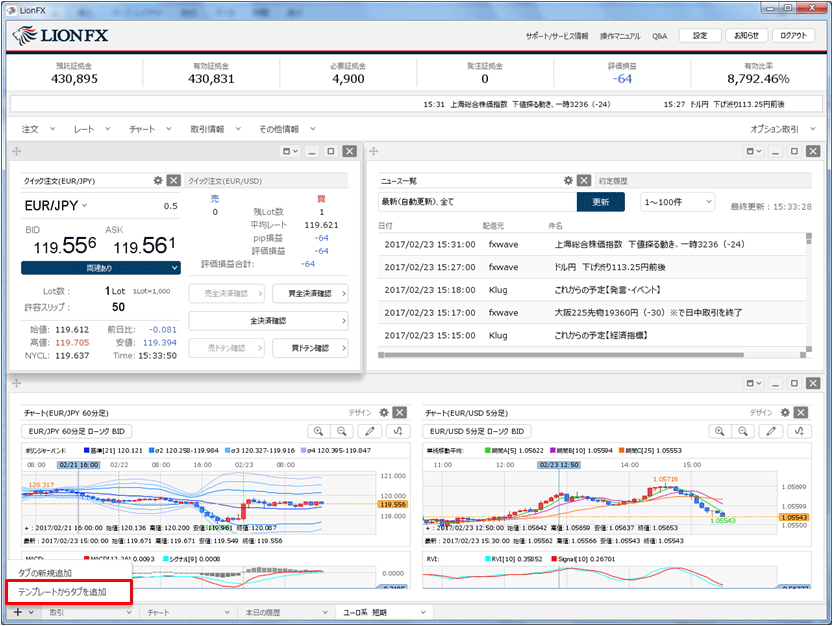Close the クイック注文(EUR/JPY) tab

[x=174, y=181]
